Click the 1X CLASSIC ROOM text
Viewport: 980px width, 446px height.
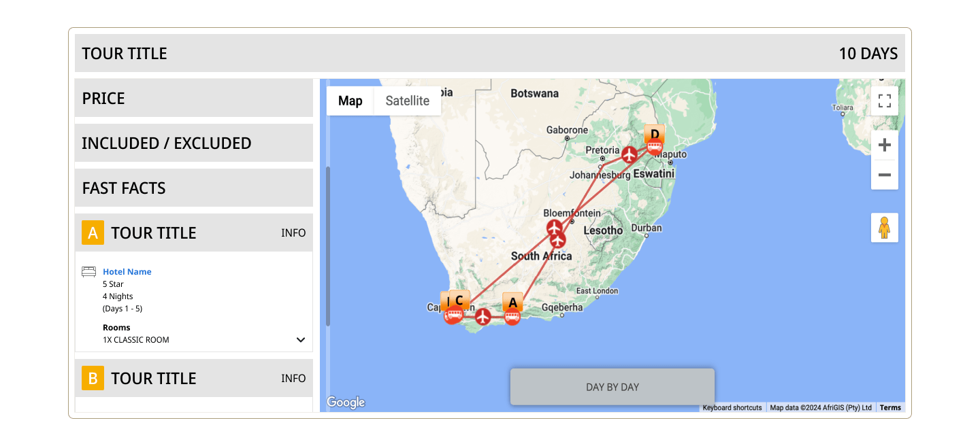coord(136,340)
